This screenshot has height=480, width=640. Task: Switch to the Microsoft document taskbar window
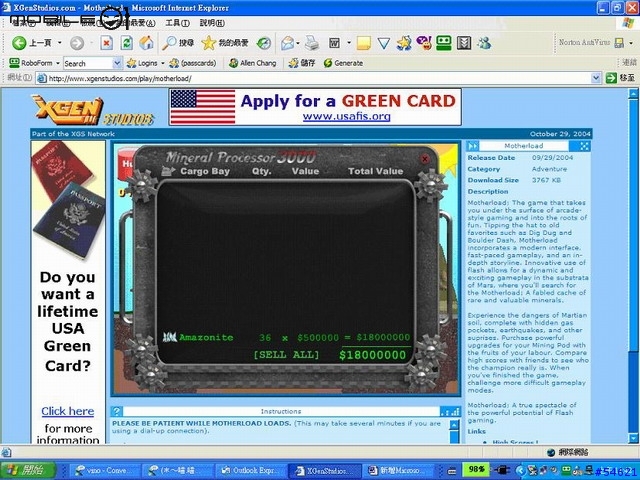[400, 471]
